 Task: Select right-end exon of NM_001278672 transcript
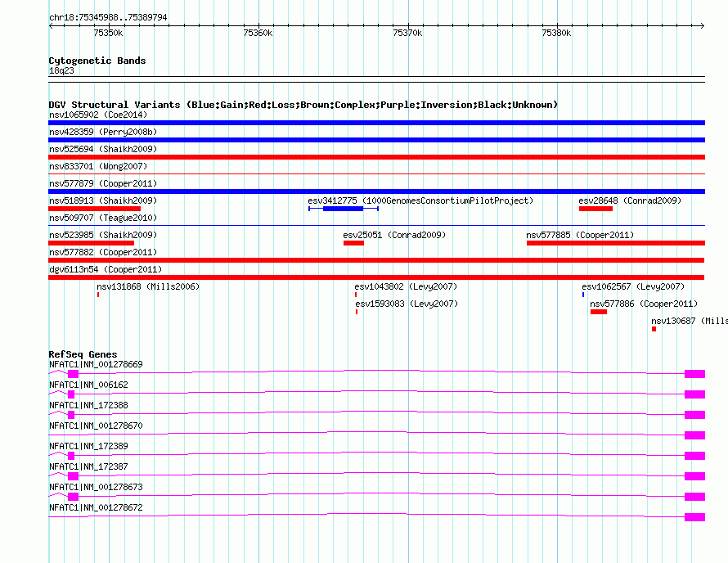point(695,517)
